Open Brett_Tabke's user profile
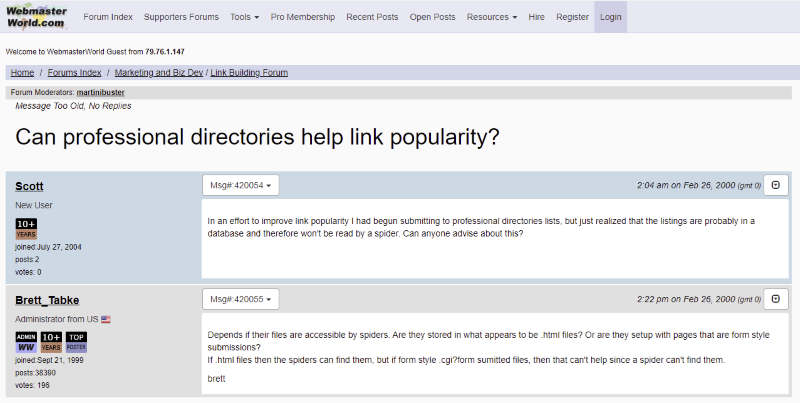The height and width of the screenshot is (403, 800). 47,300
